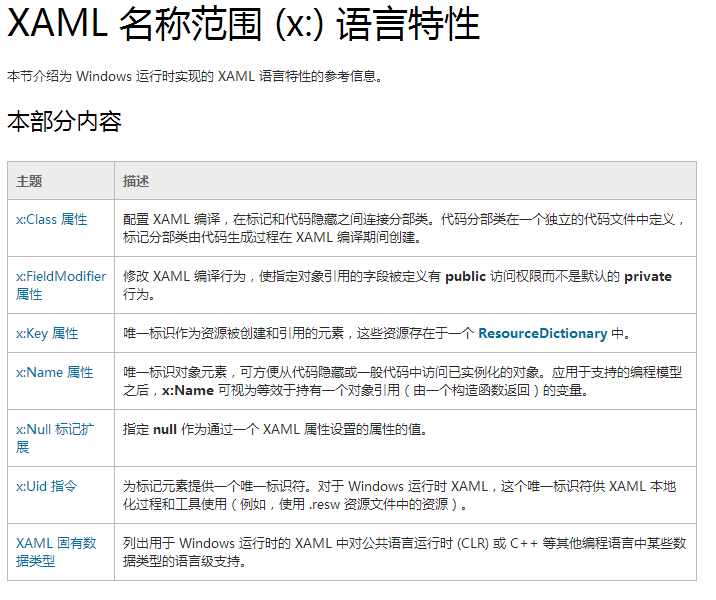Click the bold x:Name text in the description

click(x=188, y=390)
